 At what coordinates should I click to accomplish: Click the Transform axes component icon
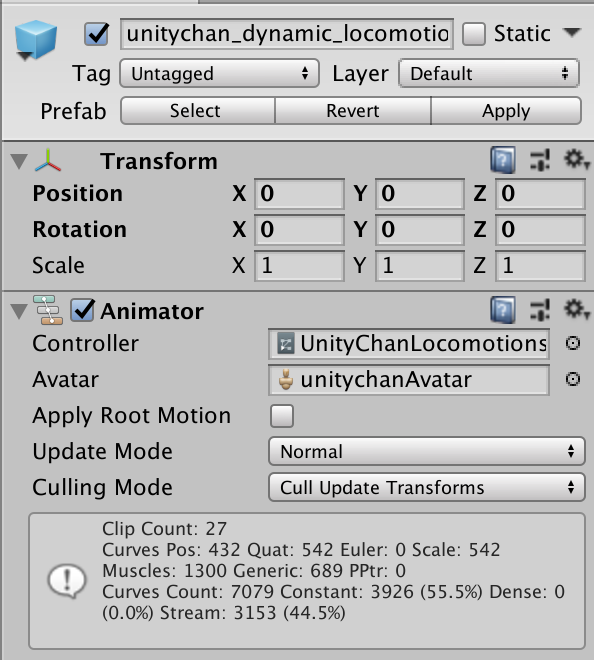48,160
